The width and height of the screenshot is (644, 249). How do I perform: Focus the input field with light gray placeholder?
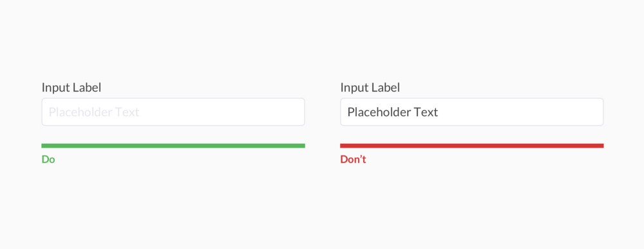tap(173, 112)
